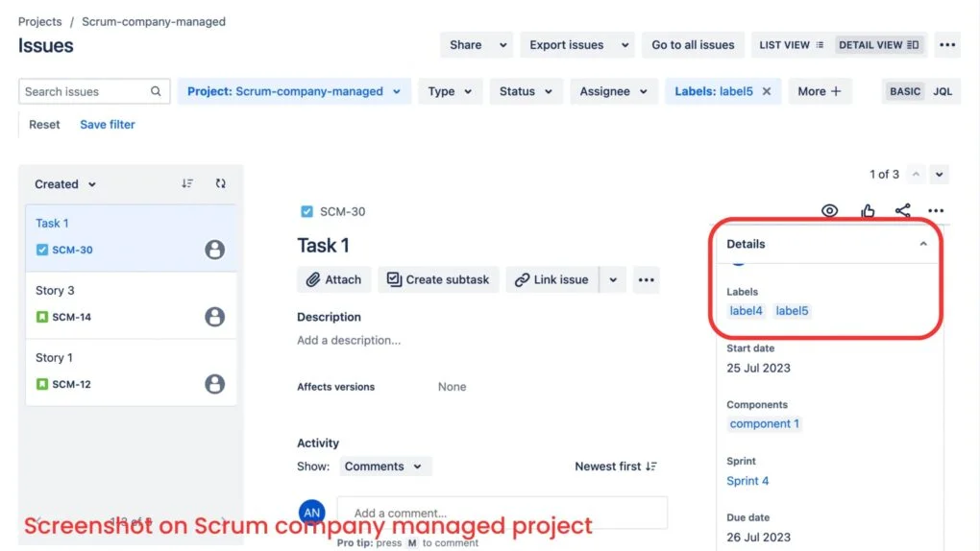Click the AN user avatar in comments

312,513
